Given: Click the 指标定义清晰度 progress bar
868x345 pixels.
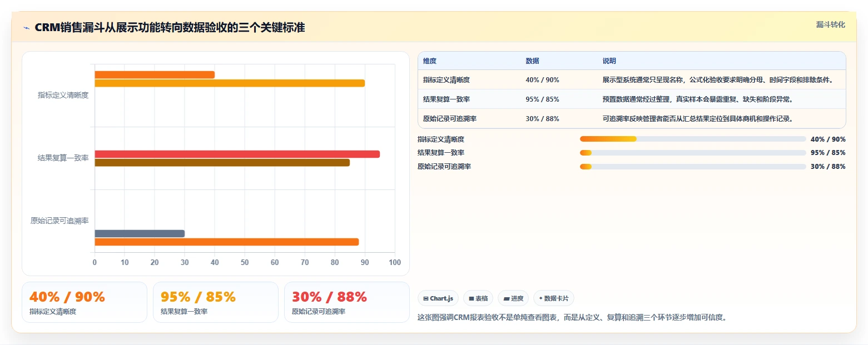Looking at the screenshot, I should tap(693, 139).
